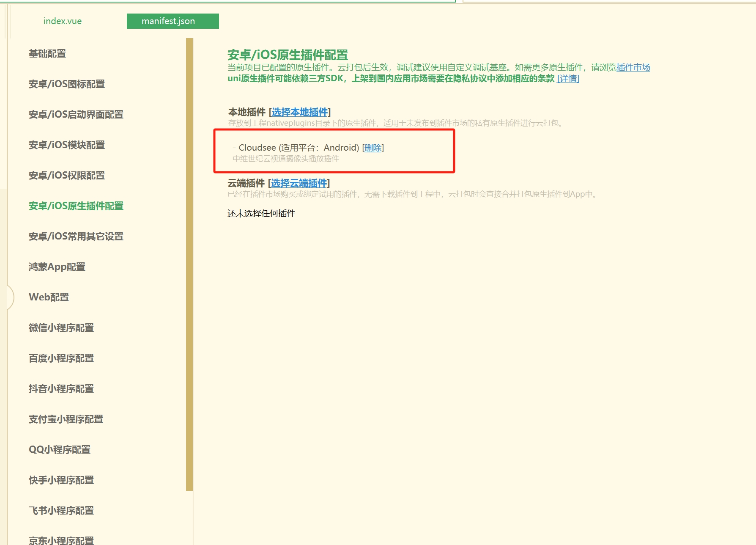Click the 插件市场 link
This screenshot has height=545, width=756.
633,67
